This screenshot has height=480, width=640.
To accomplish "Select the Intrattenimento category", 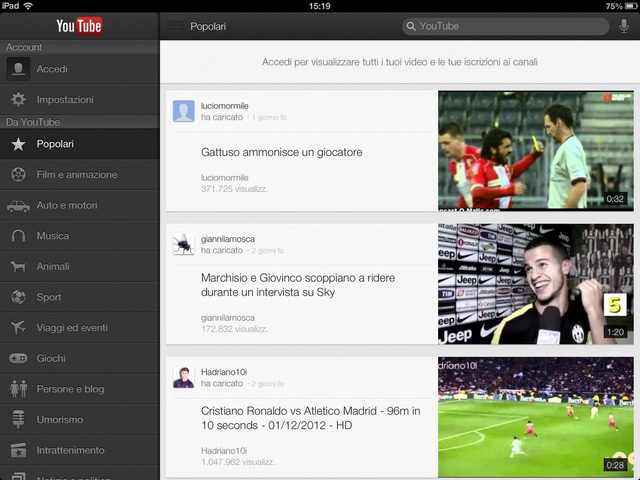I will [80, 450].
